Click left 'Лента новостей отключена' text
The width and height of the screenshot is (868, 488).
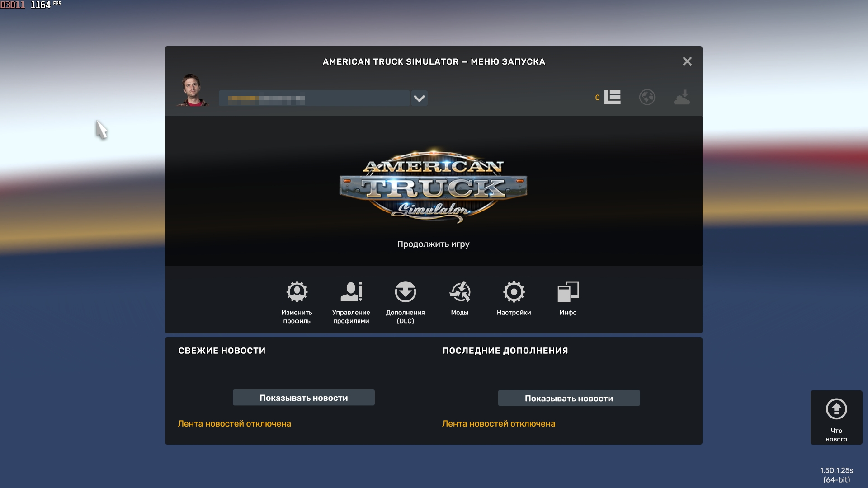click(x=234, y=423)
